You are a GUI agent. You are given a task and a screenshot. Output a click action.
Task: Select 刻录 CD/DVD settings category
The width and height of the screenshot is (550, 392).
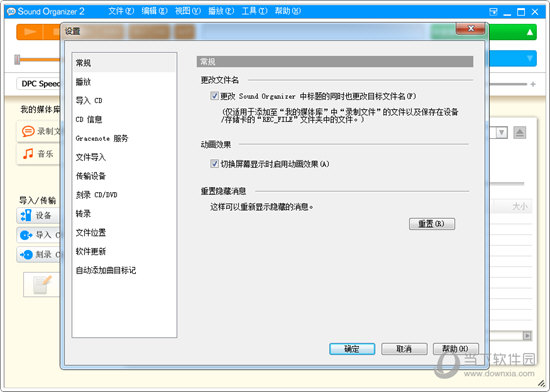[x=123, y=195]
